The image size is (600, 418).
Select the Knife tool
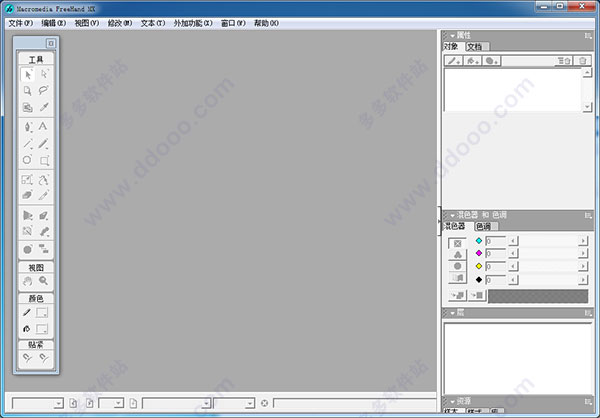[x=44, y=195]
